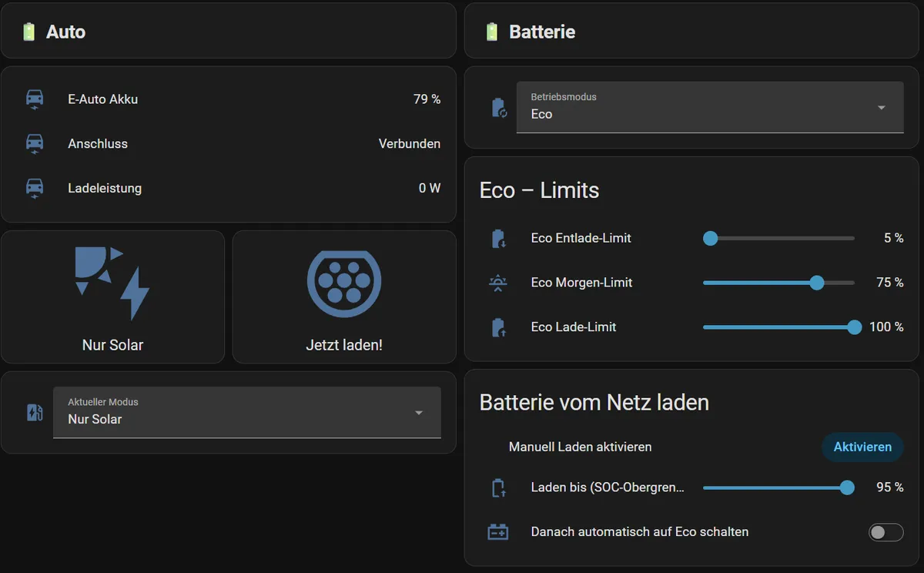Click the Eco Morgen-Limit label
This screenshot has width=924, height=573.
(581, 283)
